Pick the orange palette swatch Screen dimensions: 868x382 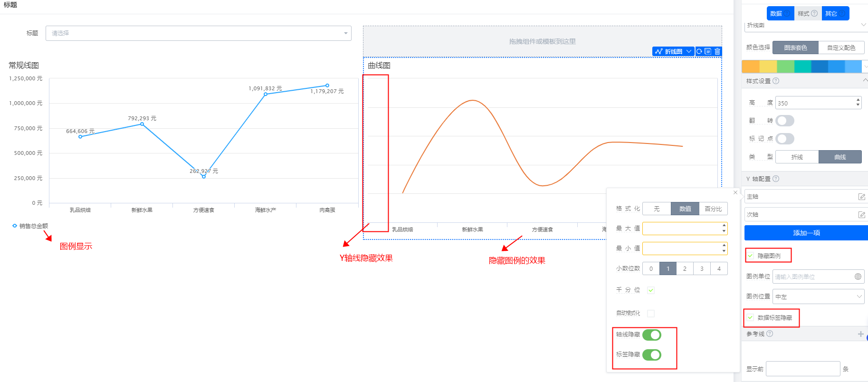(x=750, y=67)
